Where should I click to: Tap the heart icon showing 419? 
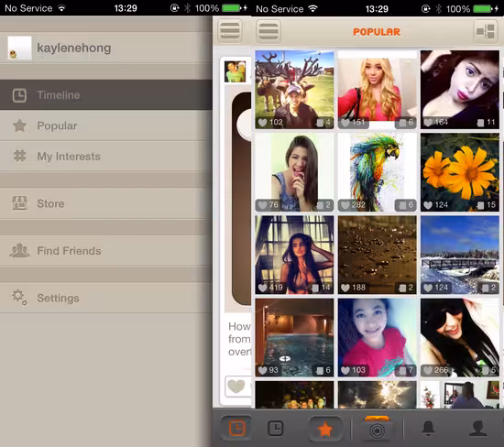tap(263, 288)
